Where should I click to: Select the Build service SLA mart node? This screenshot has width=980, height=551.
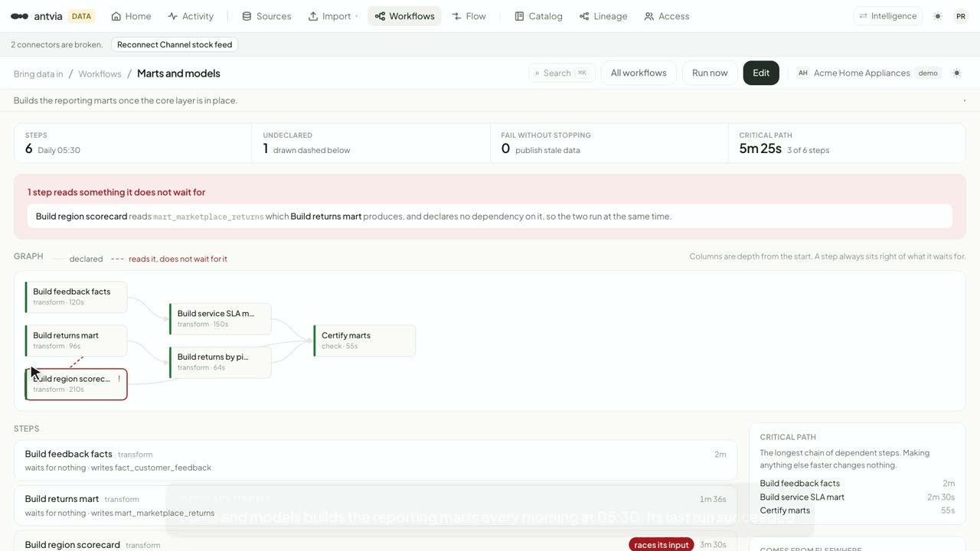(x=220, y=318)
